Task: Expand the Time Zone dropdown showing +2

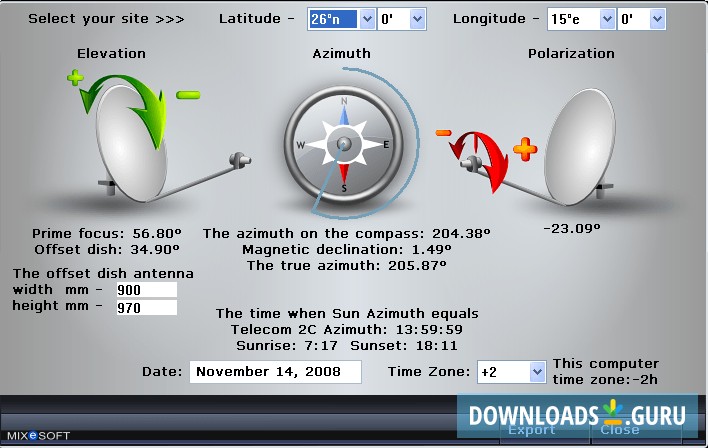Action: tap(537, 372)
